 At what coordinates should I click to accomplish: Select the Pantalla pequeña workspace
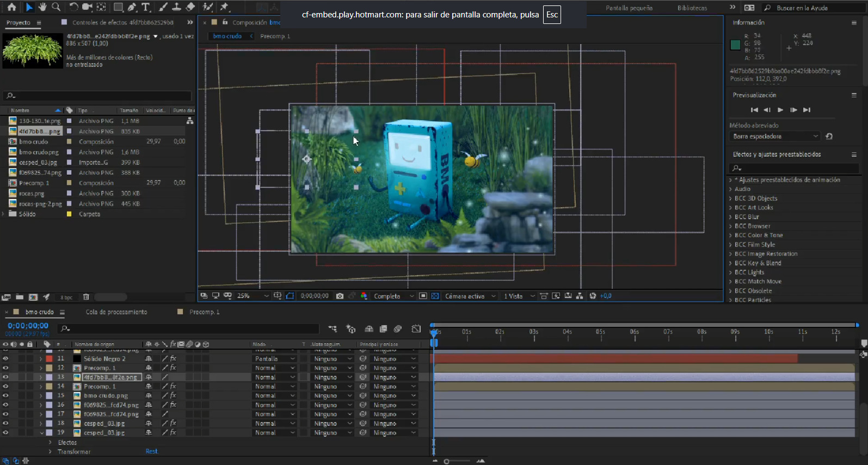629,8
